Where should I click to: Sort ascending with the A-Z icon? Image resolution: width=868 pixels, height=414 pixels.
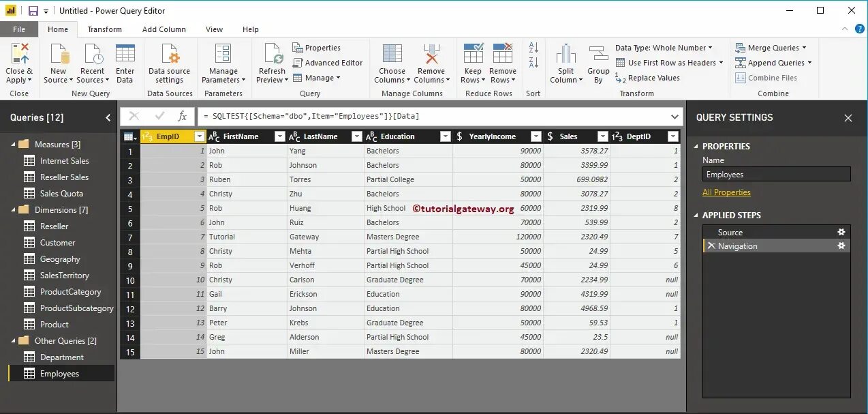[x=533, y=48]
